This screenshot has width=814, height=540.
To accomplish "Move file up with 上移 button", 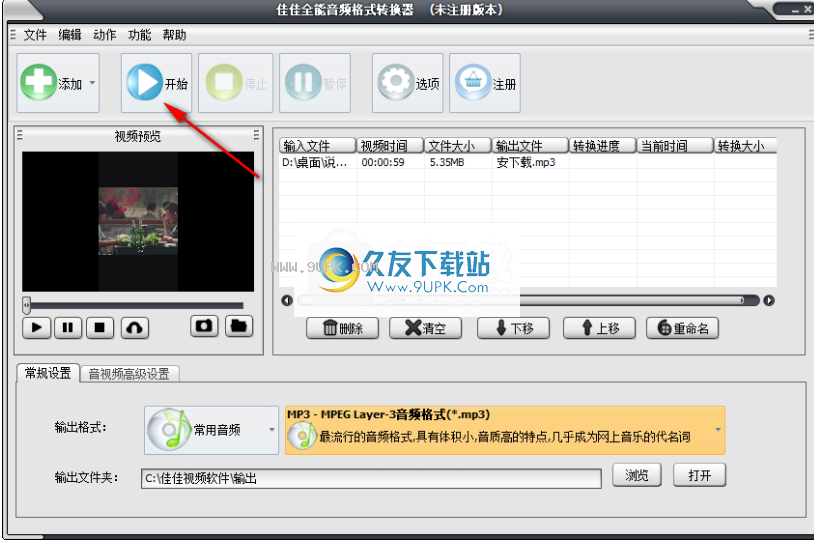I will (x=600, y=328).
